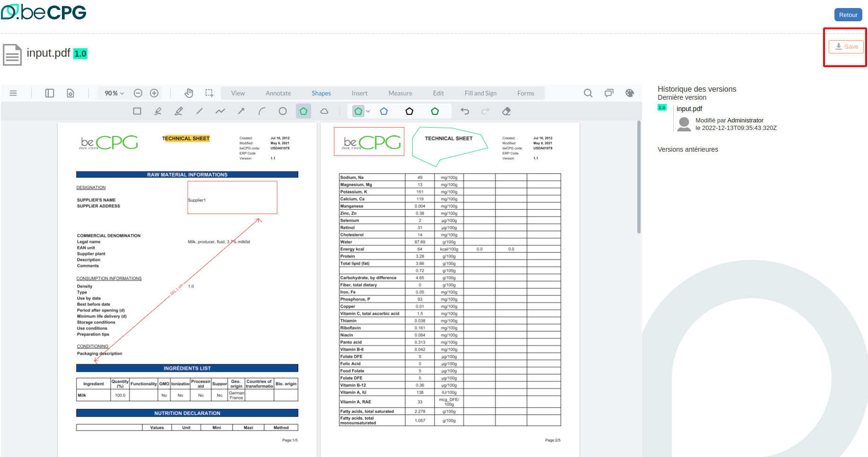
Task: Select the red rectangle around page 2 logo
Action: 369,141
